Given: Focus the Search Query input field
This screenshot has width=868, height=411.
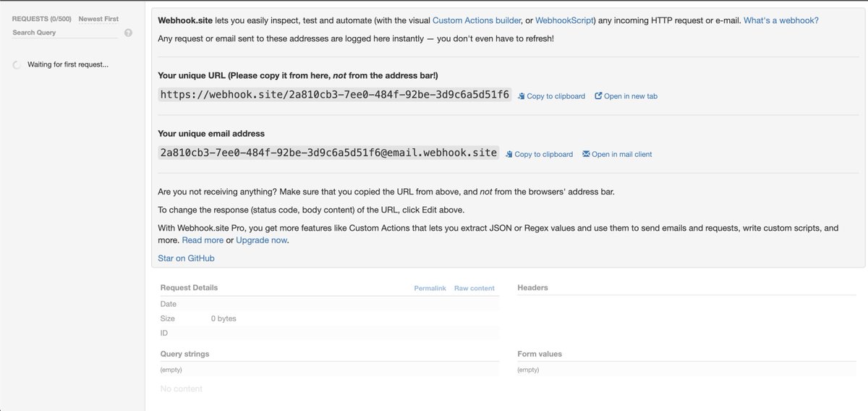Looking at the screenshot, I should tap(65, 33).
